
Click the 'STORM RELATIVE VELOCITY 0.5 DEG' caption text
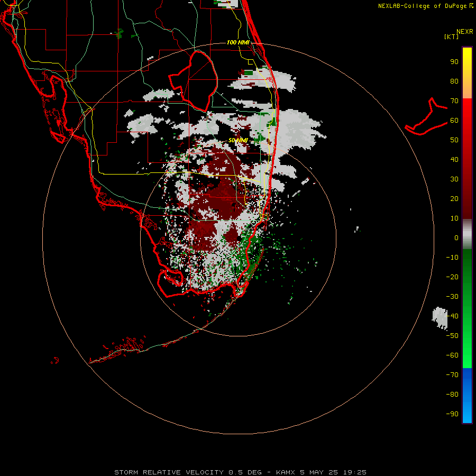[x=188, y=472]
